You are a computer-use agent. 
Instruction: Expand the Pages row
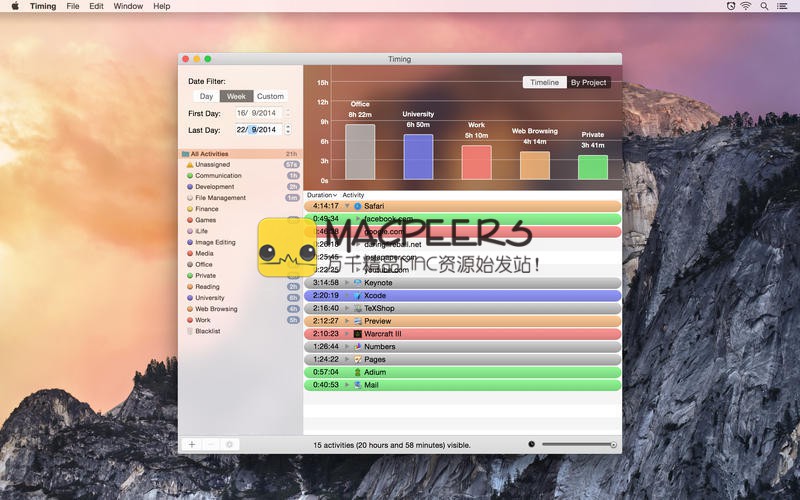(x=347, y=359)
